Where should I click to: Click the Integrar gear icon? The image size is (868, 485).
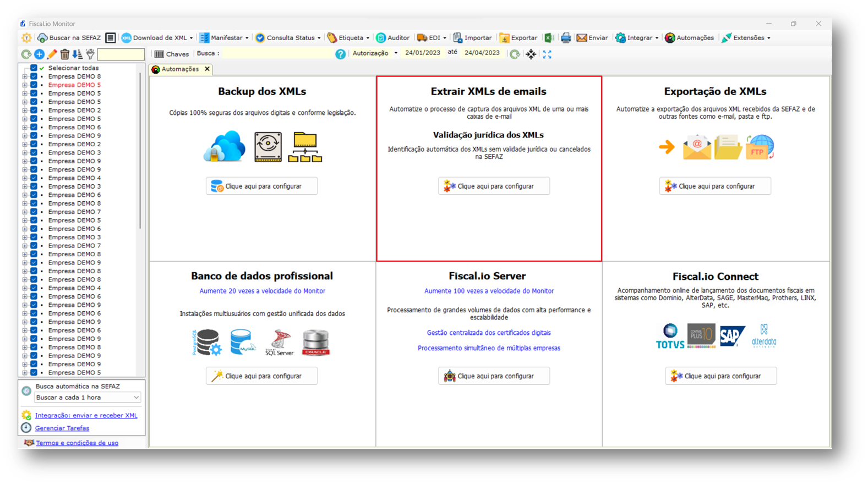tap(620, 38)
